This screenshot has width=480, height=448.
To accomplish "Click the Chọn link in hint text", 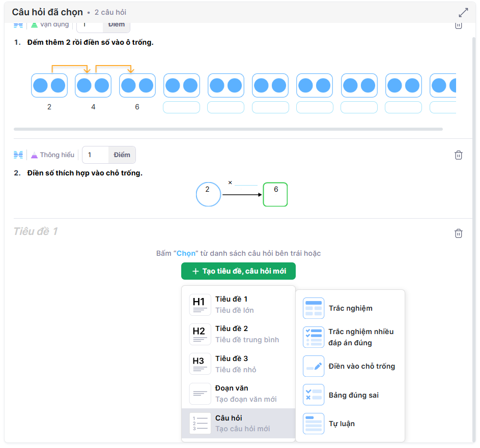I will click(x=186, y=253).
